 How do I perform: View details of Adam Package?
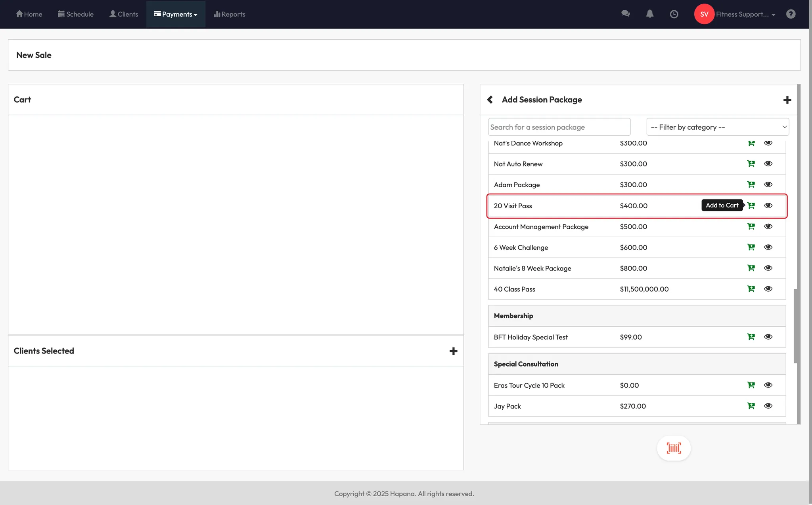[x=768, y=184]
